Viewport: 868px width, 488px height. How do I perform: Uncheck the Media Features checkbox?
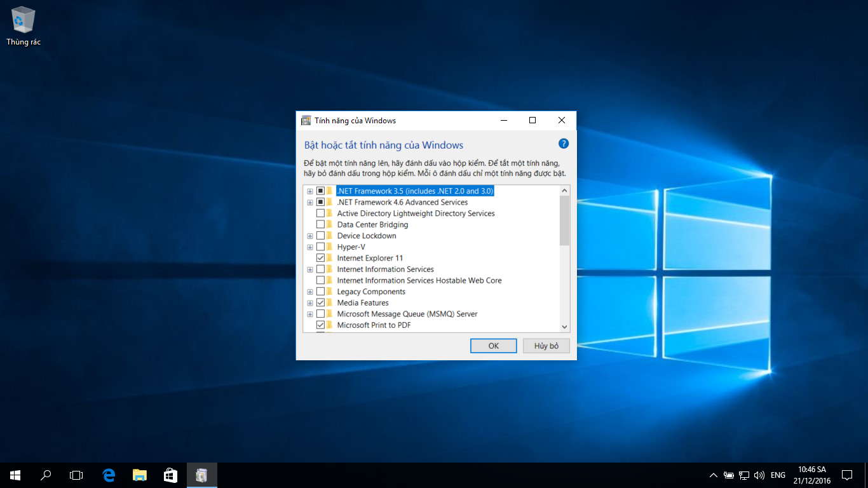click(x=320, y=302)
